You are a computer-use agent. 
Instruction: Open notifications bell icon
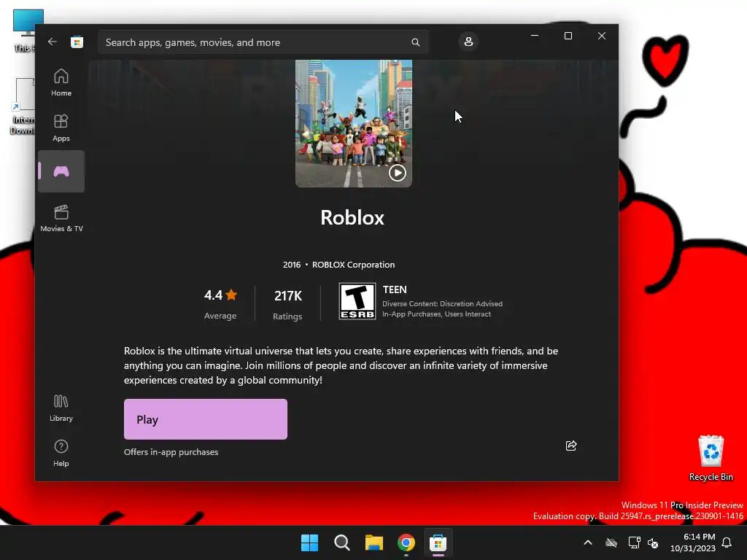tap(727, 542)
